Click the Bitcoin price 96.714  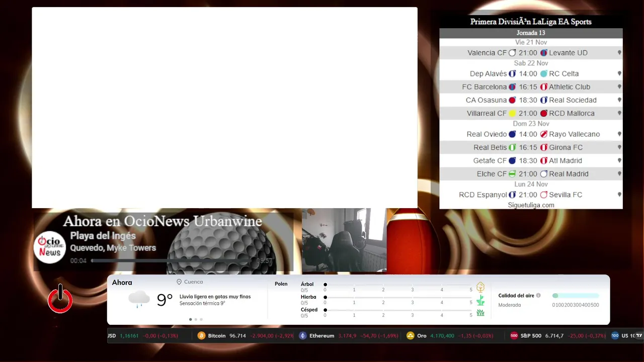237,336
